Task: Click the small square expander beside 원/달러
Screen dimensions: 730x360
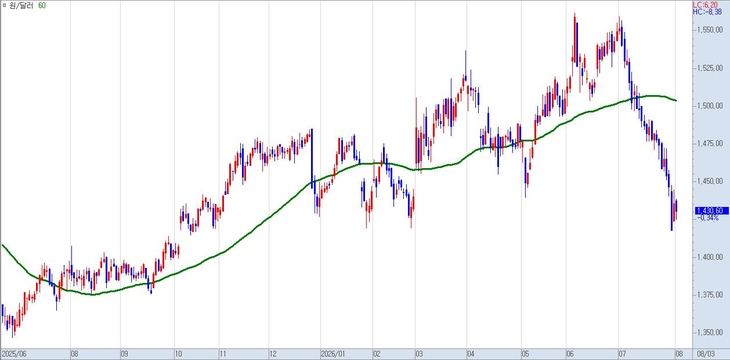Action: tap(4, 5)
